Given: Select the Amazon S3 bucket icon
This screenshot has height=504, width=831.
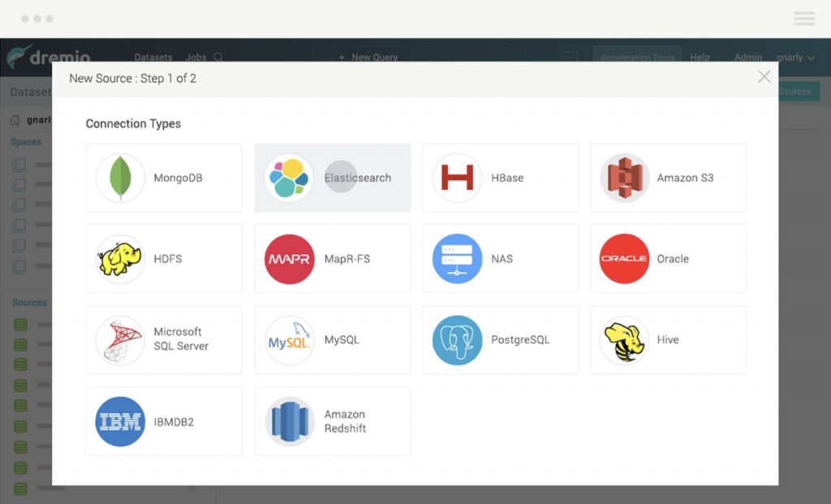Looking at the screenshot, I should (624, 178).
